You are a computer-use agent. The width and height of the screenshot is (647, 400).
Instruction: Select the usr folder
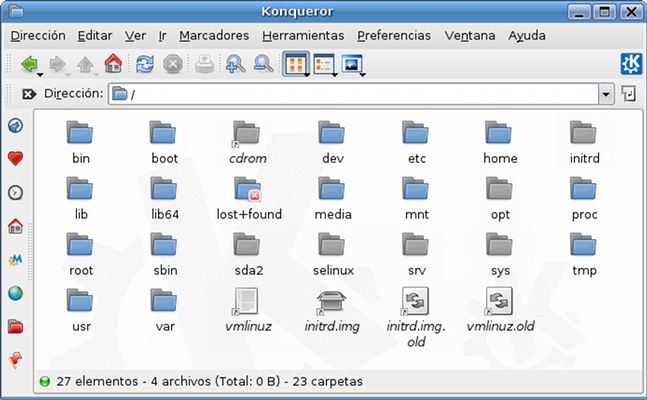[80, 311]
